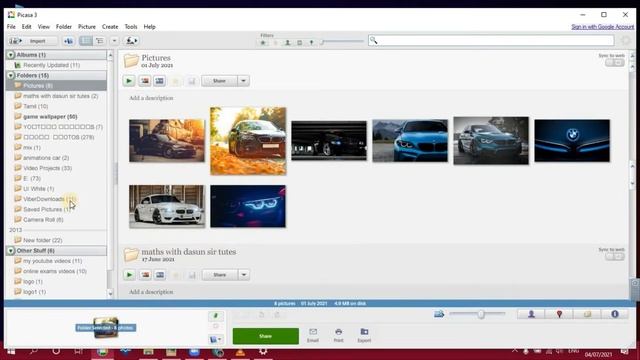Collapse the Folders section
Viewport: 640px width, 360px height.
tap(11, 76)
